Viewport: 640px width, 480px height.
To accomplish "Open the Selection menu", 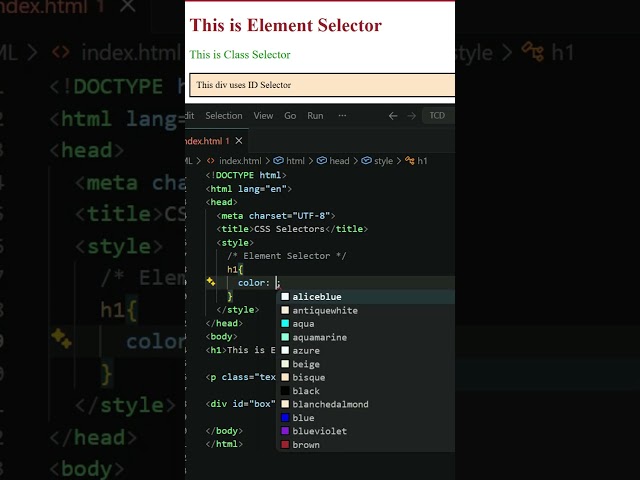I will coord(224,116).
